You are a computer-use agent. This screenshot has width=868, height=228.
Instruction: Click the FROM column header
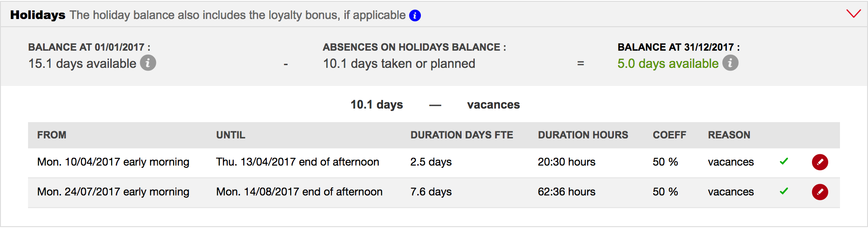point(52,135)
